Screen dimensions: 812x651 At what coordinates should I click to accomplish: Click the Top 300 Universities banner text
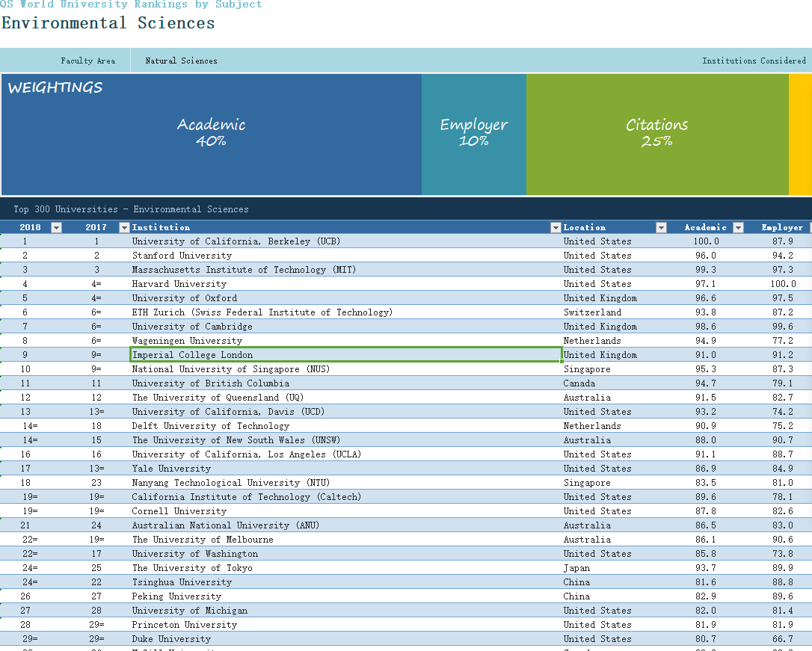click(131, 209)
